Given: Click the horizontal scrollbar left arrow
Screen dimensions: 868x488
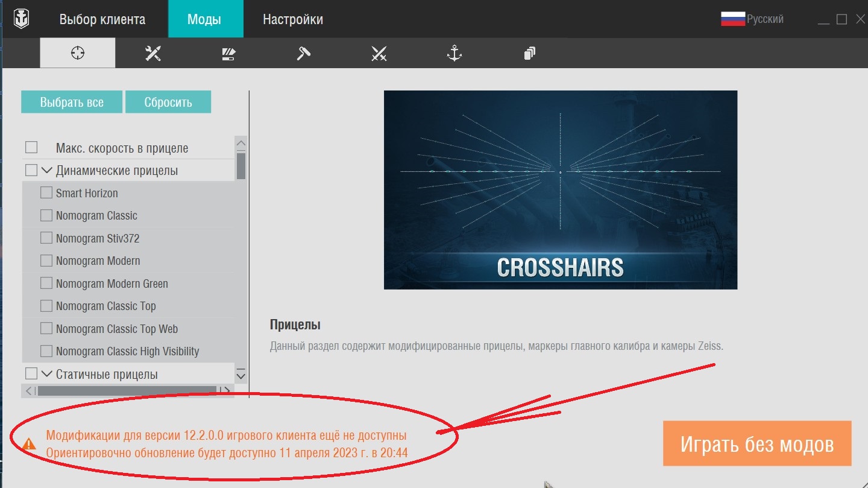Looking at the screenshot, I should pyautogui.click(x=28, y=391).
